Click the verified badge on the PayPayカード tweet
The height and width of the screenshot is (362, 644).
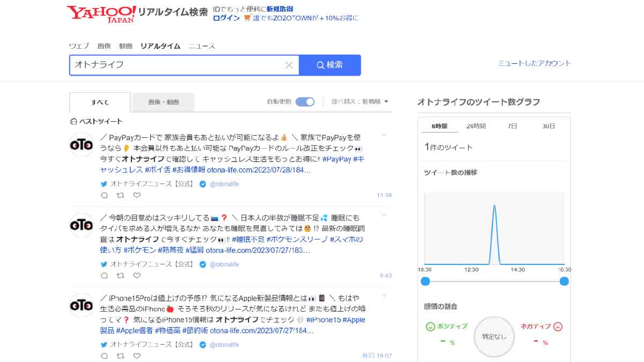[x=203, y=184]
